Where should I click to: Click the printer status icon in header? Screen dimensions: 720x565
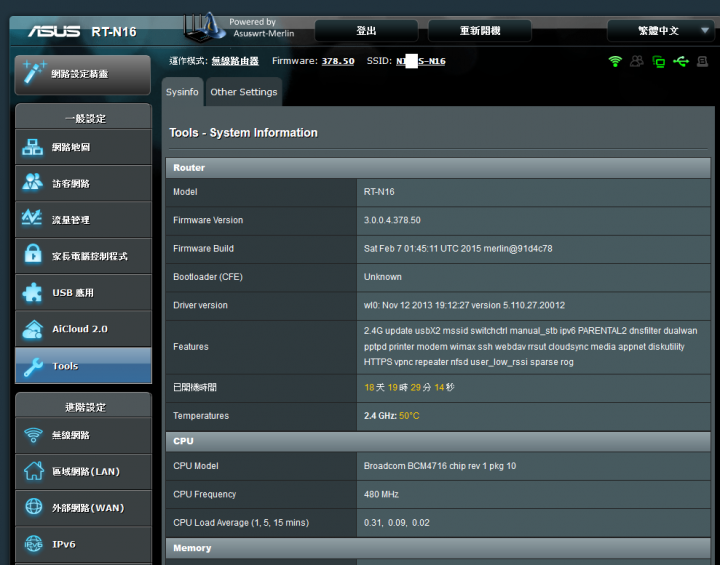(703, 61)
